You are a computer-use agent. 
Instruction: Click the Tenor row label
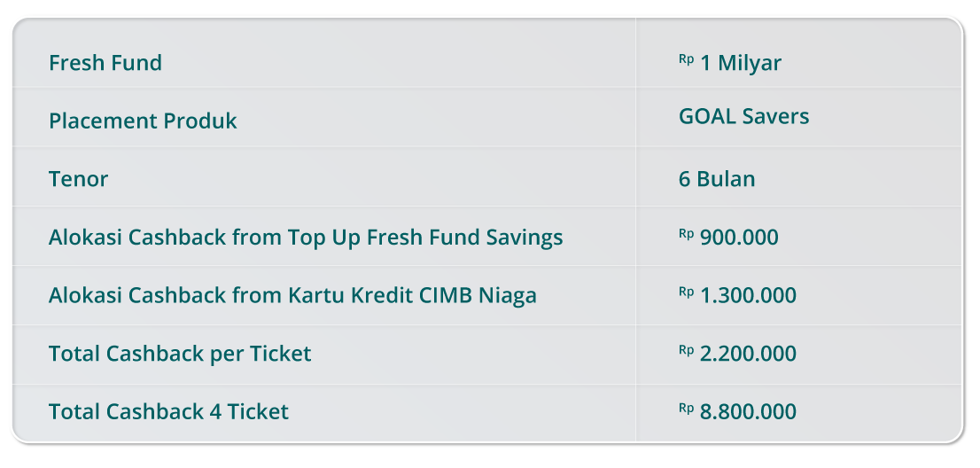(78, 179)
